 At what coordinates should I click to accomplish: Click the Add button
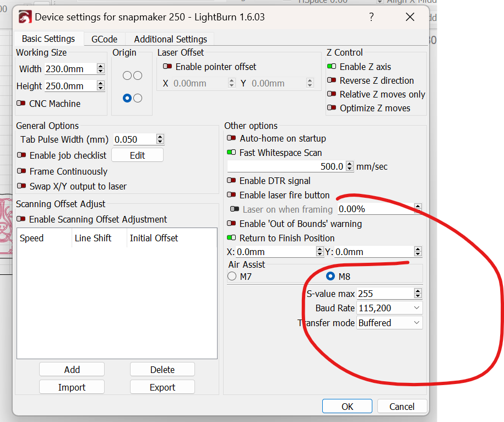[x=72, y=369]
